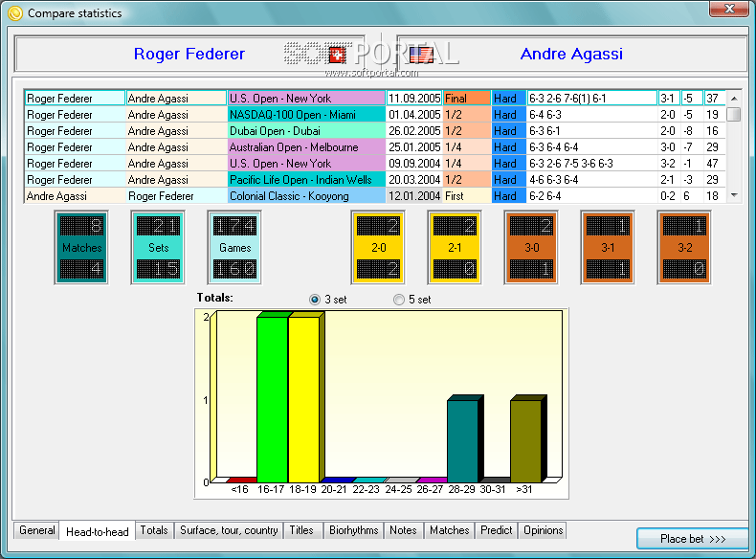Viewport: 756px width, 559px height.
Task: Switch to the General tab
Action: point(36,530)
